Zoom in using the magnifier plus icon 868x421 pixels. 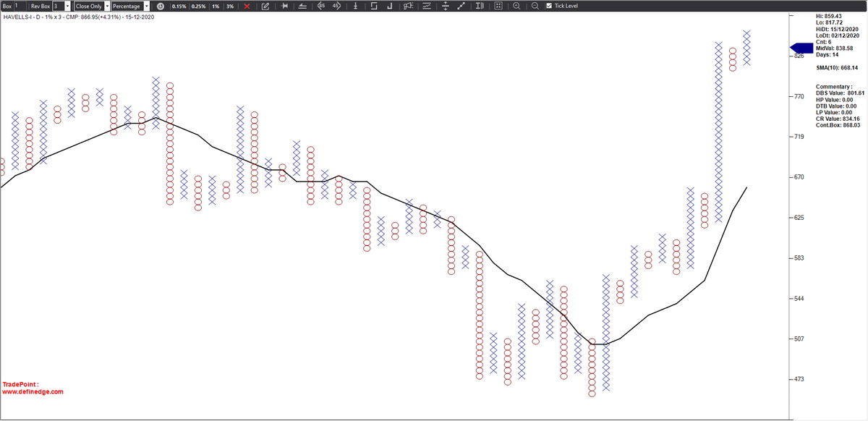click(x=517, y=6)
